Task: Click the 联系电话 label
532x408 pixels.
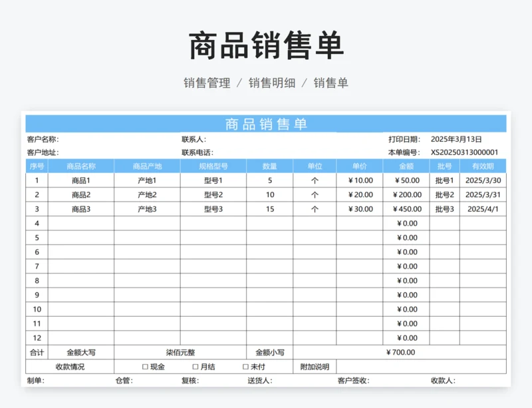Action: point(198,152)
